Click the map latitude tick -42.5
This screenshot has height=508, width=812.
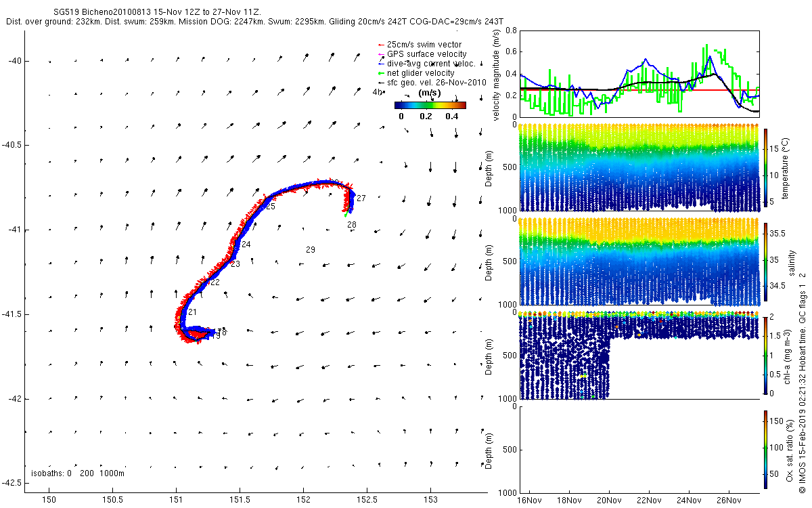click(x=11, y=483)
